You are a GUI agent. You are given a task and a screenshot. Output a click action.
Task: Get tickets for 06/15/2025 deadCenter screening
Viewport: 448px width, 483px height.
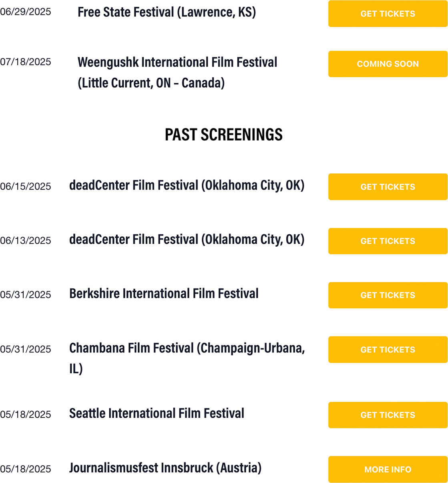click(x=388, y=187)
